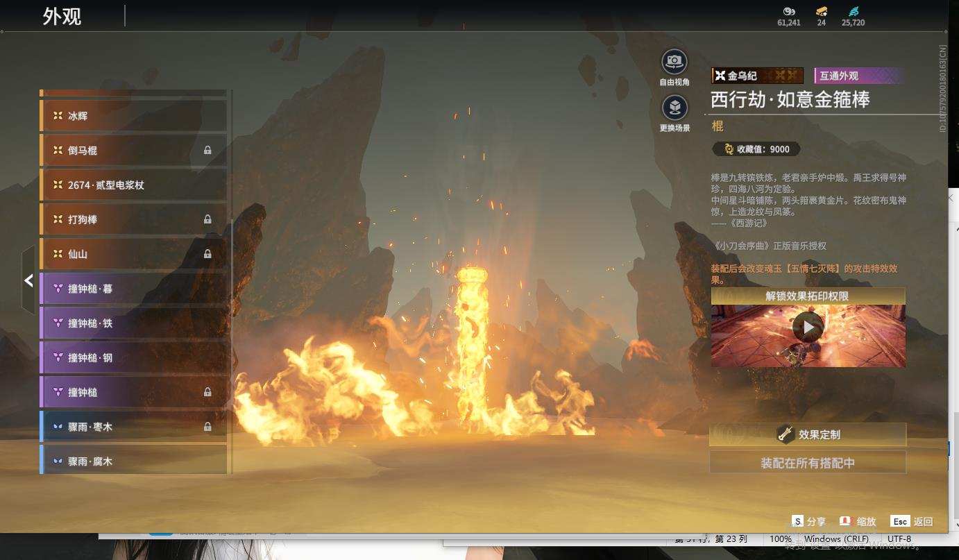
Task: Select the 打狗棒 skin row
Action: pos(133,219)
